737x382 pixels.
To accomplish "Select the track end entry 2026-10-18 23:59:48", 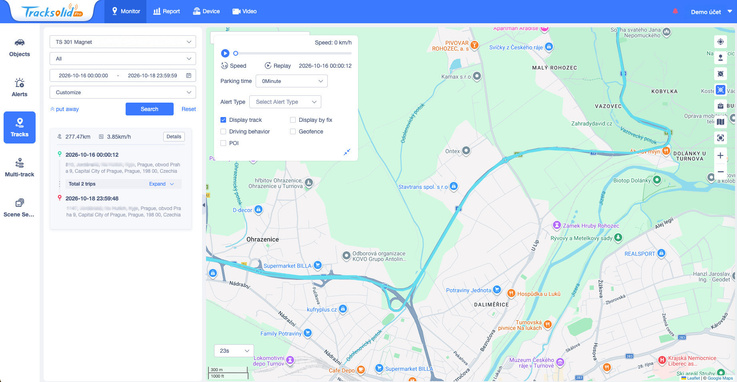I will click(x=92, y=198).
